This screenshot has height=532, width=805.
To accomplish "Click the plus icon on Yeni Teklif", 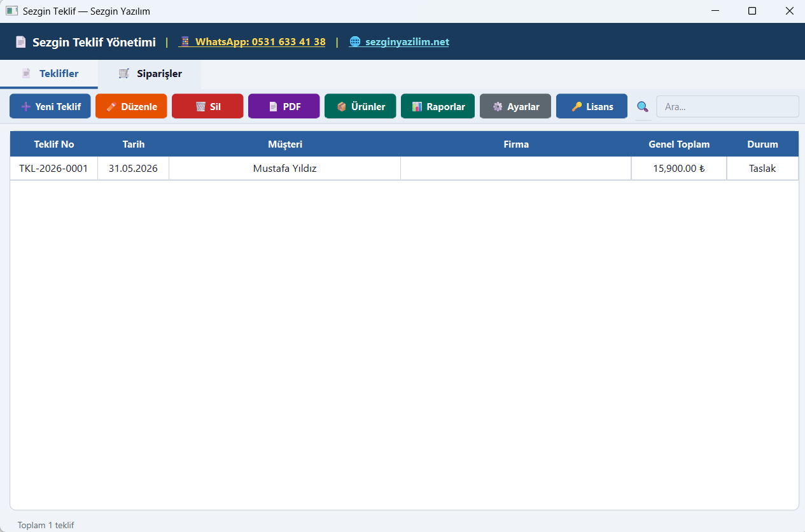I will point(25,107).
